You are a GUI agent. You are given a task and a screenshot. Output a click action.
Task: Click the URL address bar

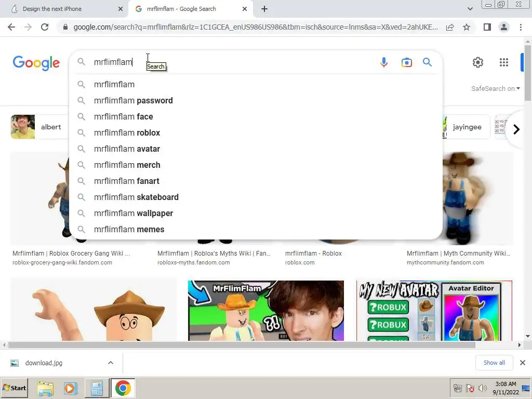(255, 27)
